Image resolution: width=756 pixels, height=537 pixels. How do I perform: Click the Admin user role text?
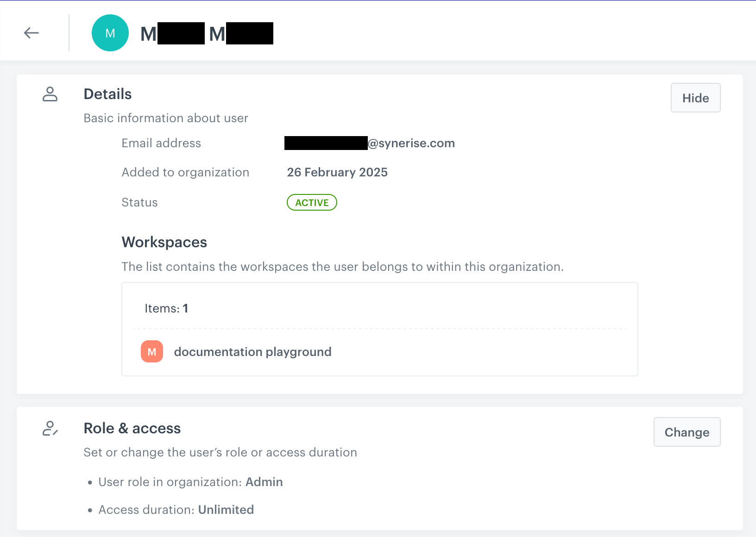pos(264,482)
